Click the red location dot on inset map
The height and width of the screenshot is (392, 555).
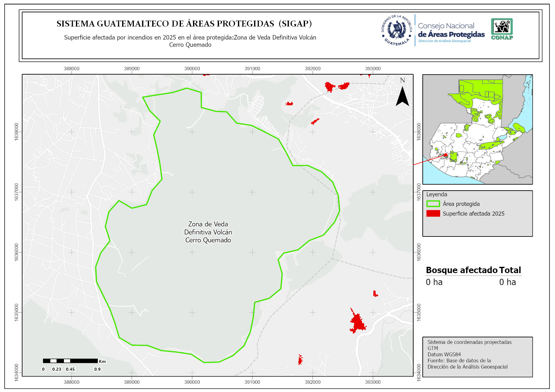(x=446, y=155)
